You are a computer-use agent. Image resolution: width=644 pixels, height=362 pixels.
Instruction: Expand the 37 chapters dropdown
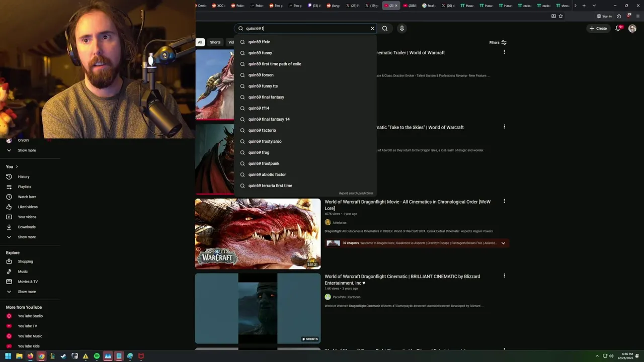point(503,243)
